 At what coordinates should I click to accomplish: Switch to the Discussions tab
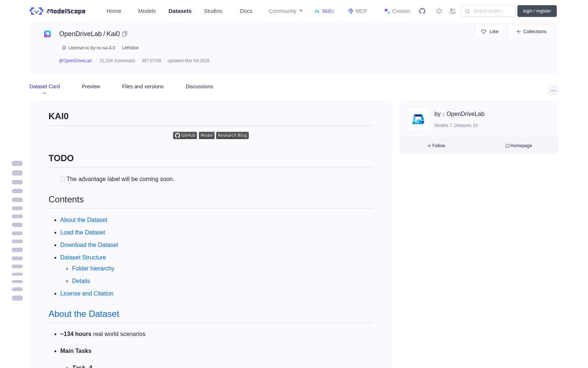click(x=199, y=86)
